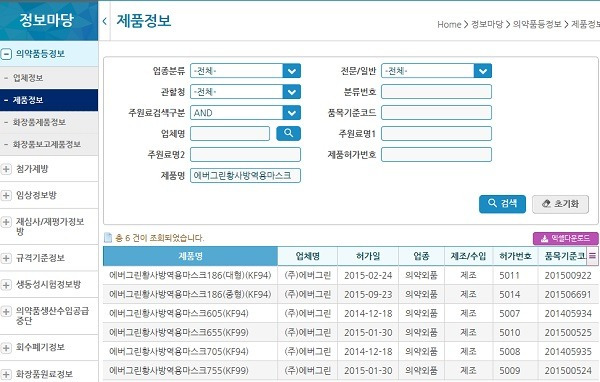Viewport: 600px width, 382px height.
Task: Click permit number 5014
Action: [509, 294]
